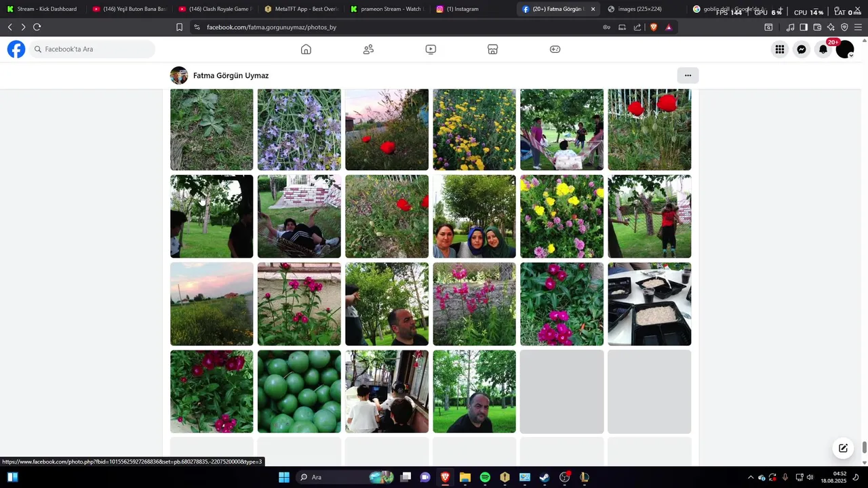
Task: Switch to the Stream - Kick Dashboard tab
Action: click(x=43, y=9)
